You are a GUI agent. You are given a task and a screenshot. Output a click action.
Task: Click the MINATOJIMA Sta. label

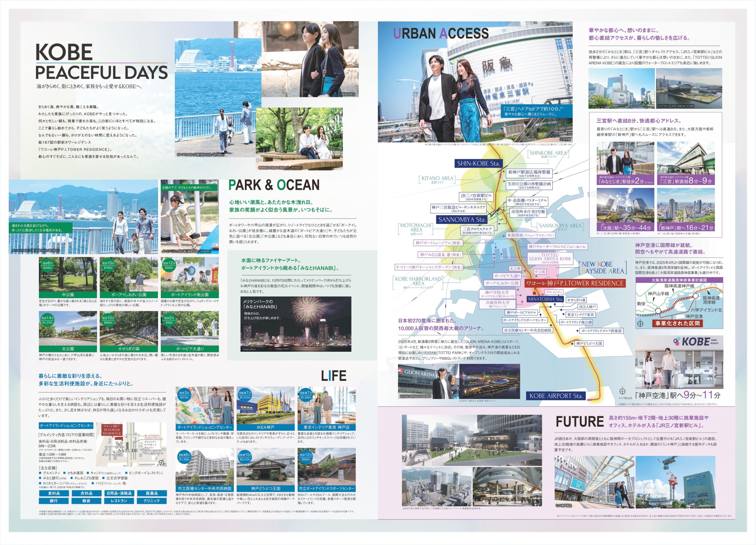(545, 299)
